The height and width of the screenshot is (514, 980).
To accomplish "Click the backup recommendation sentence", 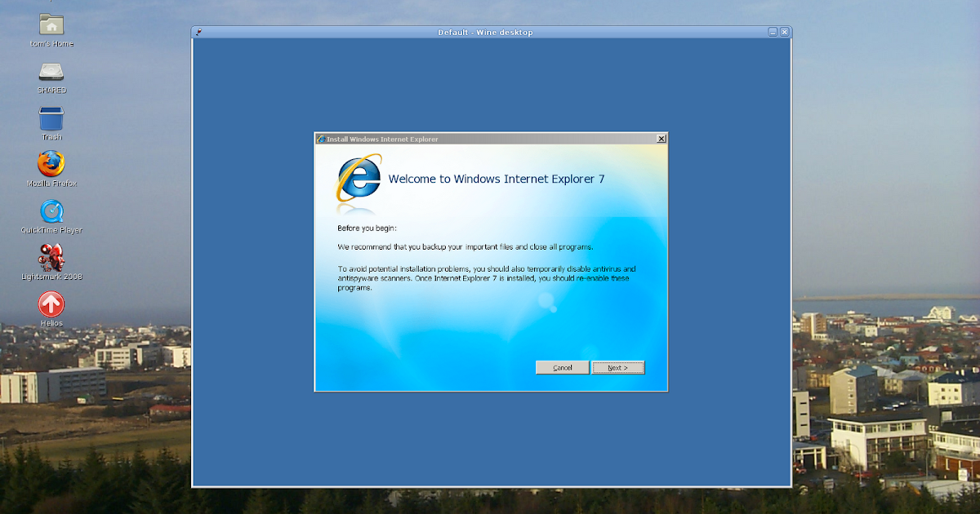I will point(465,246).
